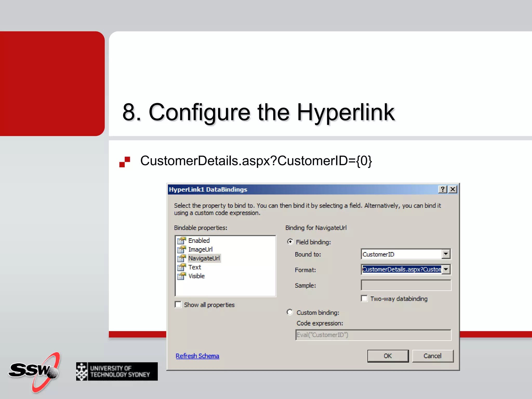Viewport: 532px width, 399px height.
Task: Open the Bound to dropdown arrow
Action: click(x=446, y=254)
